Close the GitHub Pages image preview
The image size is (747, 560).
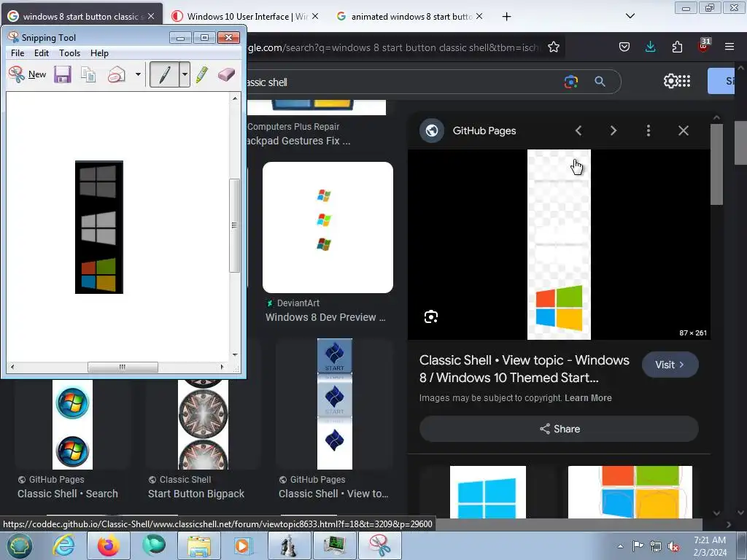tap(683, 131)
